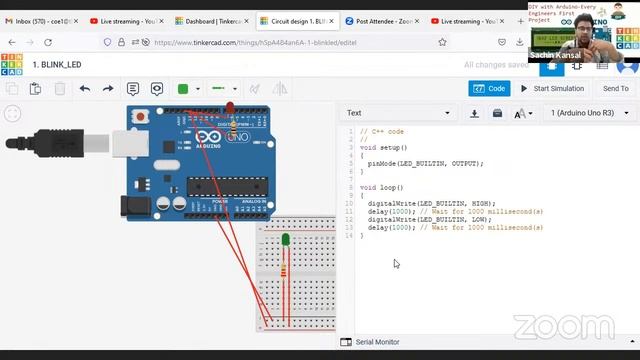Bookmark this page with star icon
This screenshot has width=640, height=360.
[x=442, y=42]
